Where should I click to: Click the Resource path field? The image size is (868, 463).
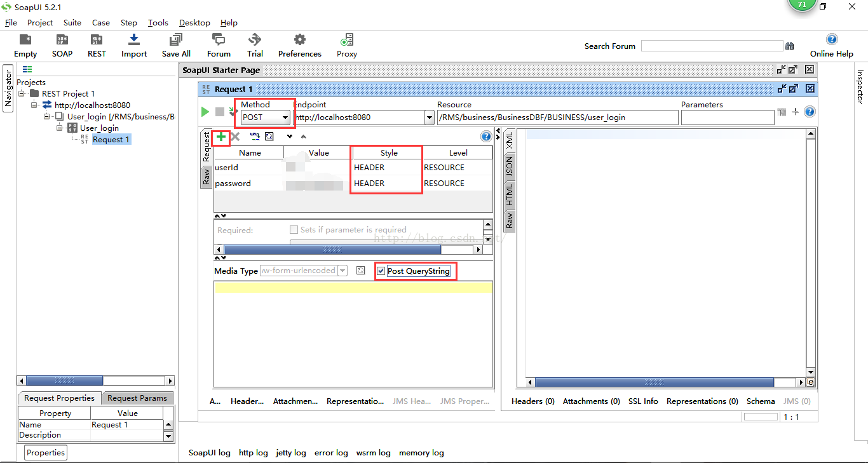[557, 117]
